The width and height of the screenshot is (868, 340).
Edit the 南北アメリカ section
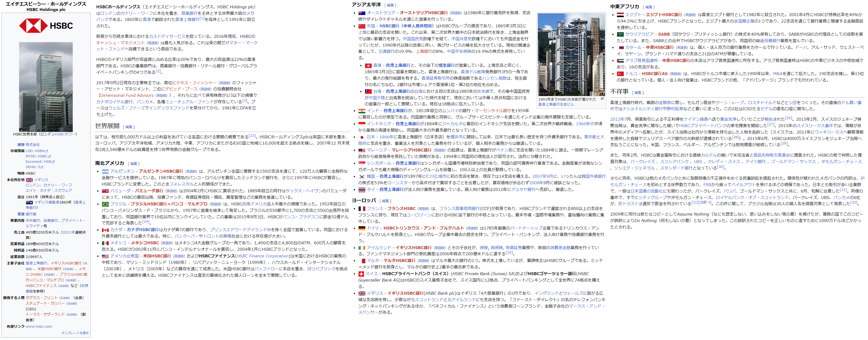pyautogui.click(x=134, y=164)
